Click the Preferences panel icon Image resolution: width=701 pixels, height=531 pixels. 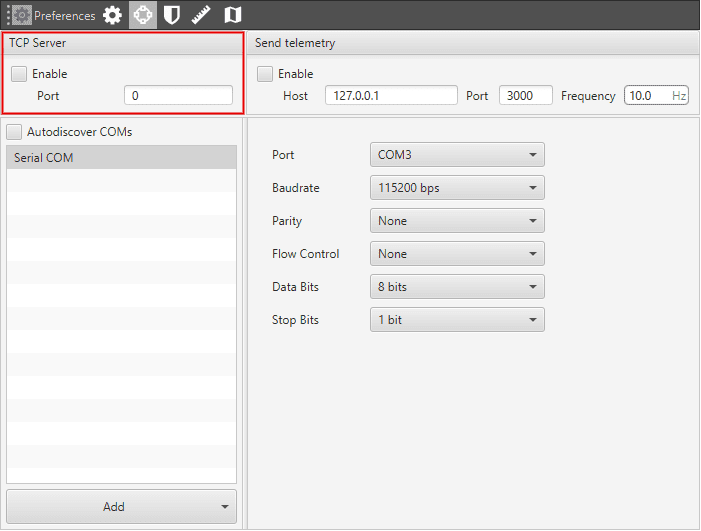click(x=21, y=16)
